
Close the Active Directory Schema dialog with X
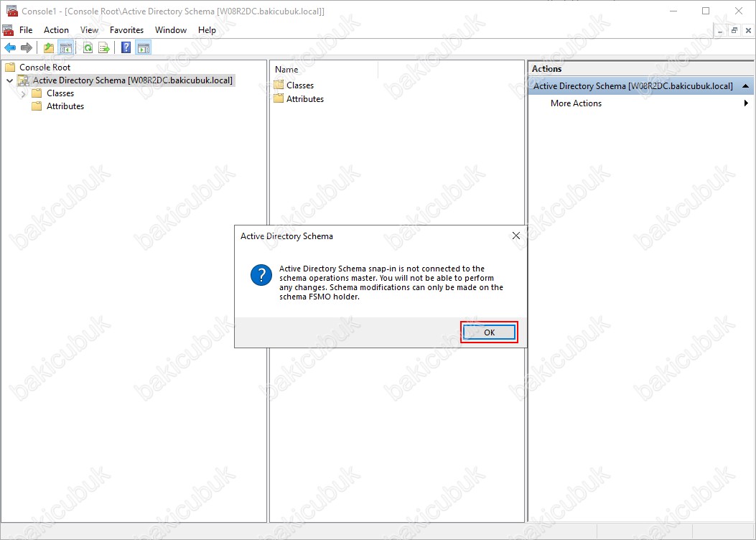tap(516, 236)
